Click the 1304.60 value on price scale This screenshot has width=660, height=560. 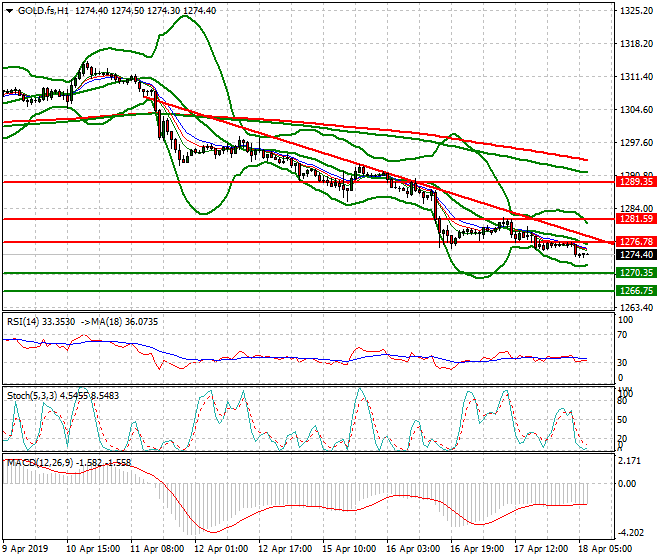636,110
